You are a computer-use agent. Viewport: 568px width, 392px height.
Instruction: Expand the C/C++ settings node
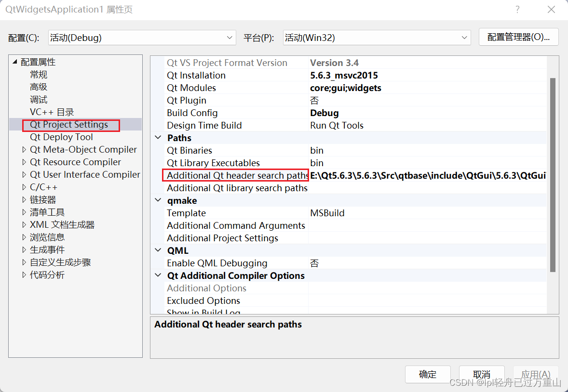click(x=24, y=187)
